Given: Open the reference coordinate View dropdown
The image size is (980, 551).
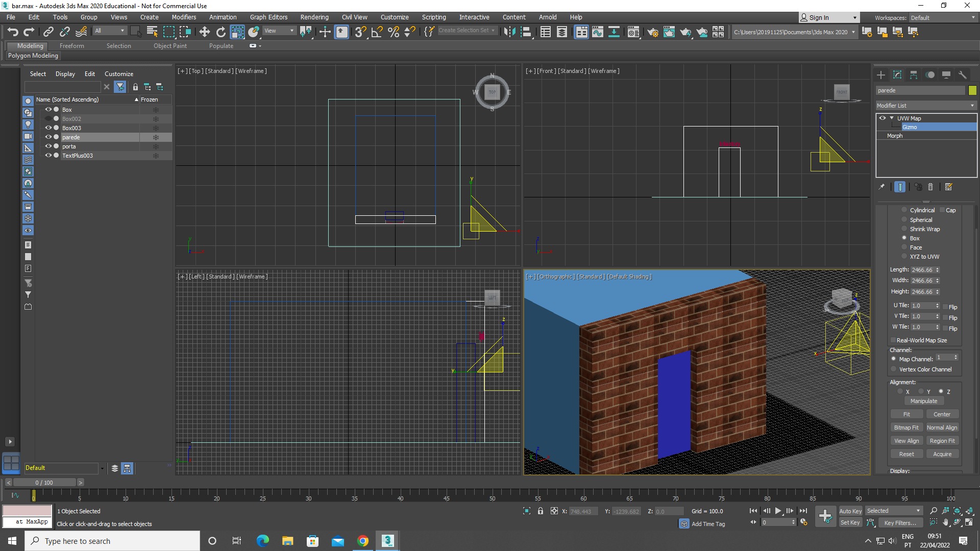Looking at the screenshot, I should click(x=279, y=31).
